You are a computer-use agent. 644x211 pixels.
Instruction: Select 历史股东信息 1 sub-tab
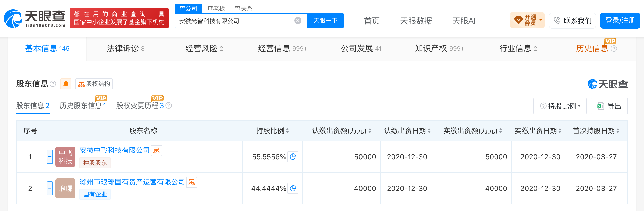(83, 105)
